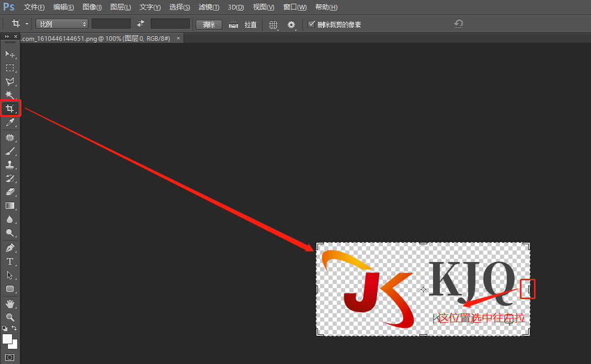Swap foreground and background colors
Image resolution: width=591 pixels, height=364 pixels.
point(14,328)
